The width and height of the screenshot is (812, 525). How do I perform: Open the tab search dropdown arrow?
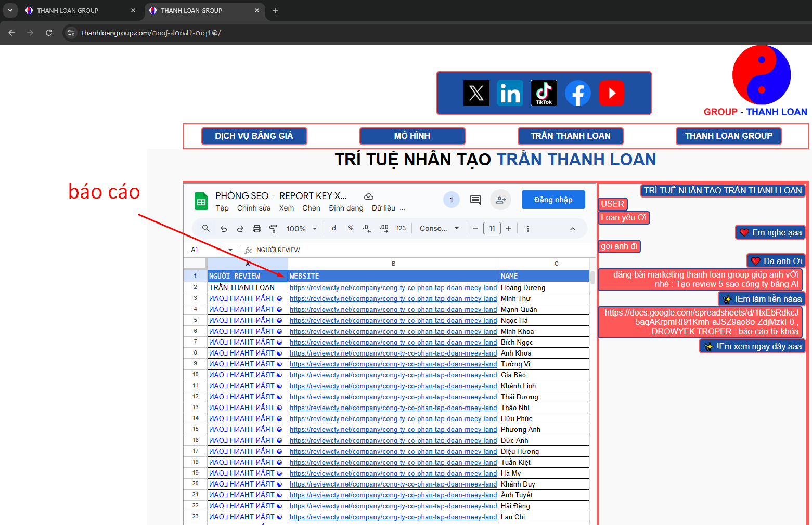coord(10,10)
